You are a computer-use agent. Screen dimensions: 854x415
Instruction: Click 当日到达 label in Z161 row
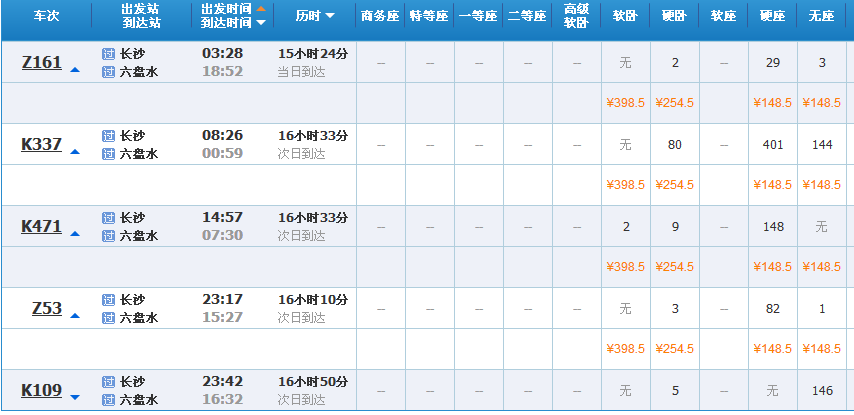301,72
